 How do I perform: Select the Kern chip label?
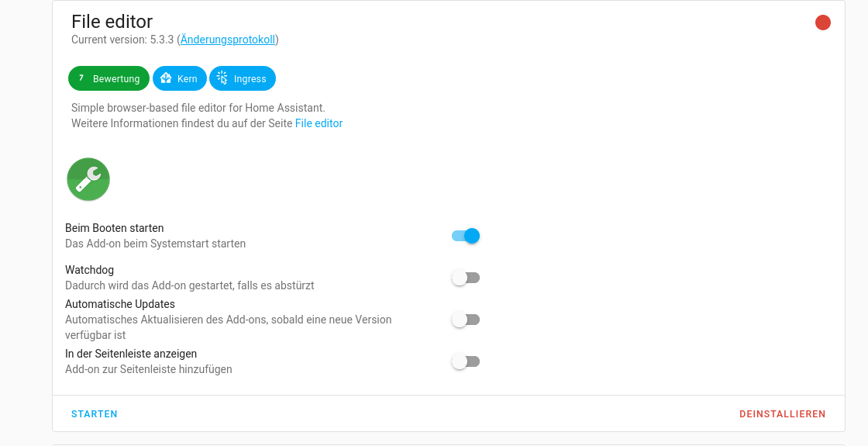click(187, 79)
